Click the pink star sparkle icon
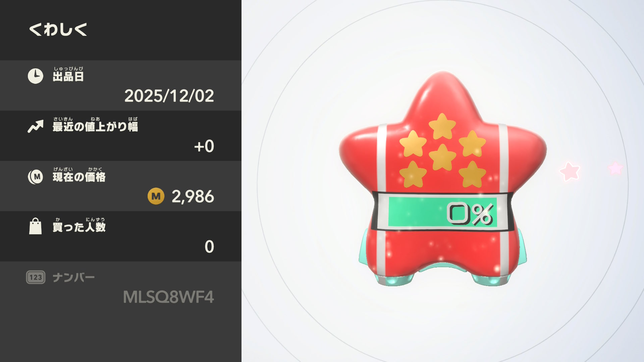644x362 pixels. click(x=570, y=171)
